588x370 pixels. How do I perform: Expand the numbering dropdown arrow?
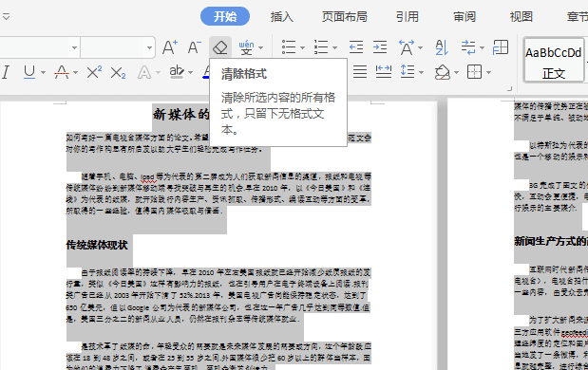[x=334, y=48]
